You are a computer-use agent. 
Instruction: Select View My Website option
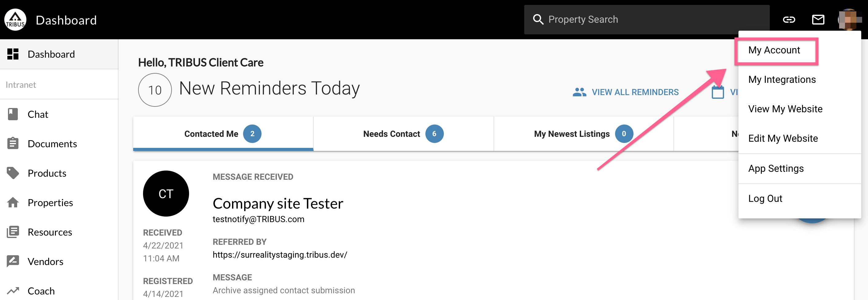click(x=785, y=109)
